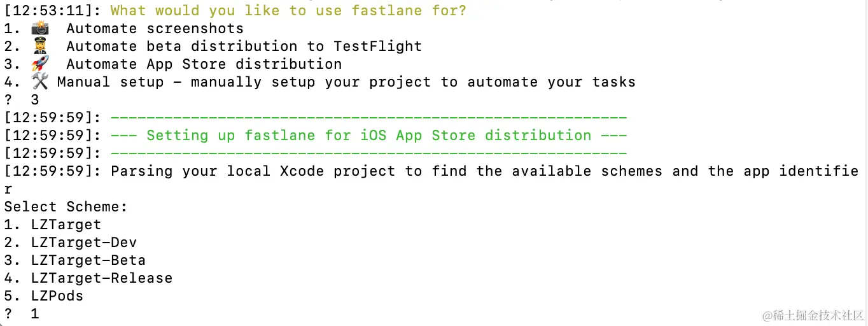868x326 pixels.
Task: Click the first prompt answer showing 3
Action: tap(35, 99)
